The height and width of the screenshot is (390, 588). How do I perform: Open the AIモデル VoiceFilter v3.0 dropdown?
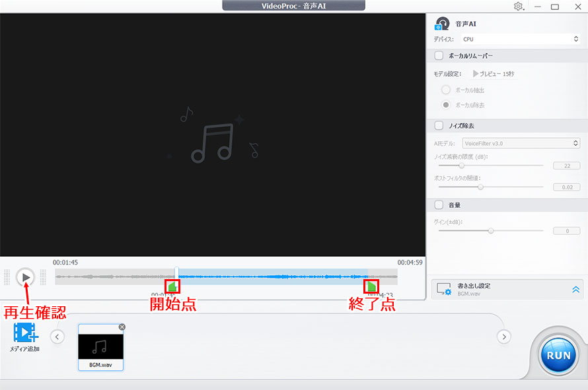pos(521,143)
